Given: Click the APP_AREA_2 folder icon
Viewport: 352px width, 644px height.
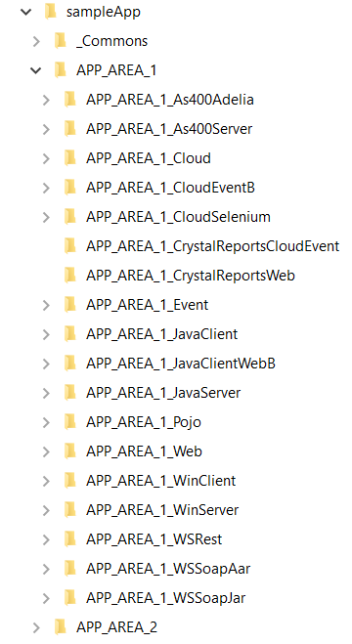Looking at the screenshot, I should click(x=61, y=627).
